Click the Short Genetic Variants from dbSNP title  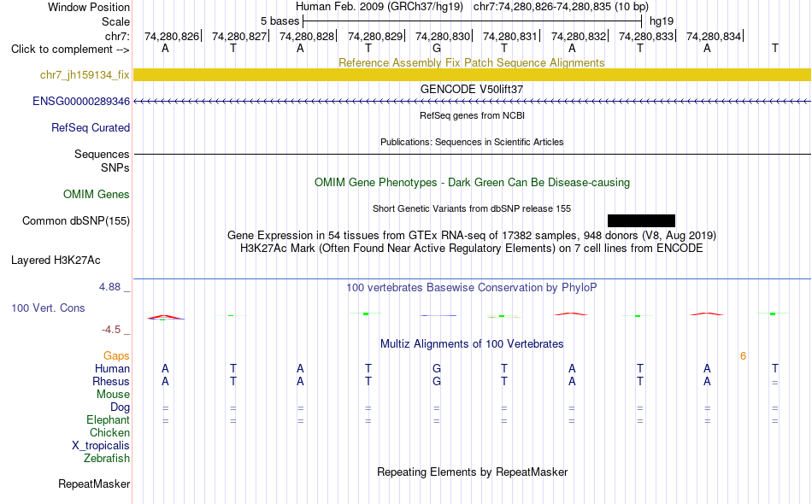[471, 208]
